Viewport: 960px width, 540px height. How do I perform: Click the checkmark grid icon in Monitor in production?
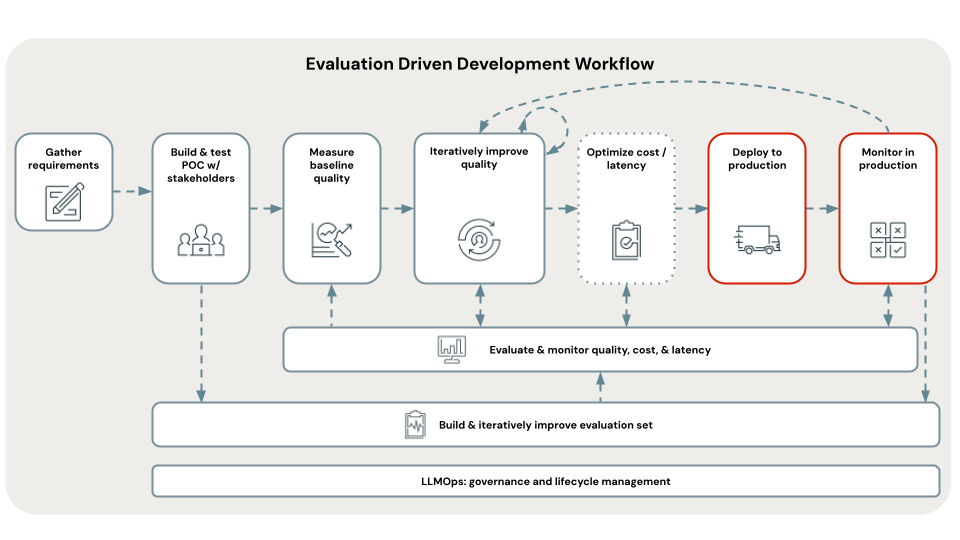pyautogui.click(x=887, y=240)
